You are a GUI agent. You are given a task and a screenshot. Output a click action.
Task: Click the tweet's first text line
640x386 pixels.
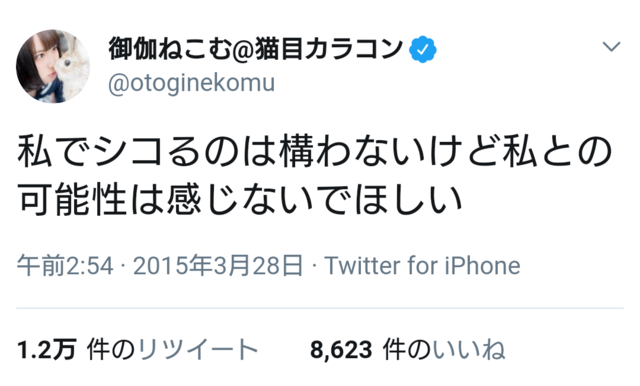315,152
